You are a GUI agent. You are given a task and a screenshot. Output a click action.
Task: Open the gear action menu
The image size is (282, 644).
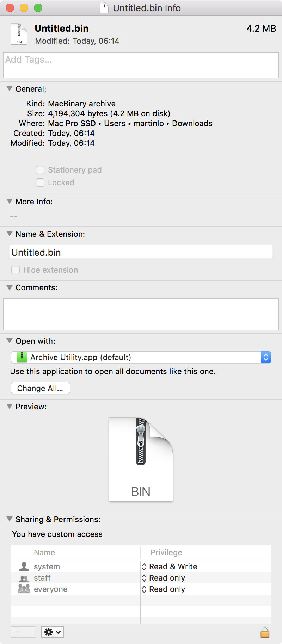53,632
